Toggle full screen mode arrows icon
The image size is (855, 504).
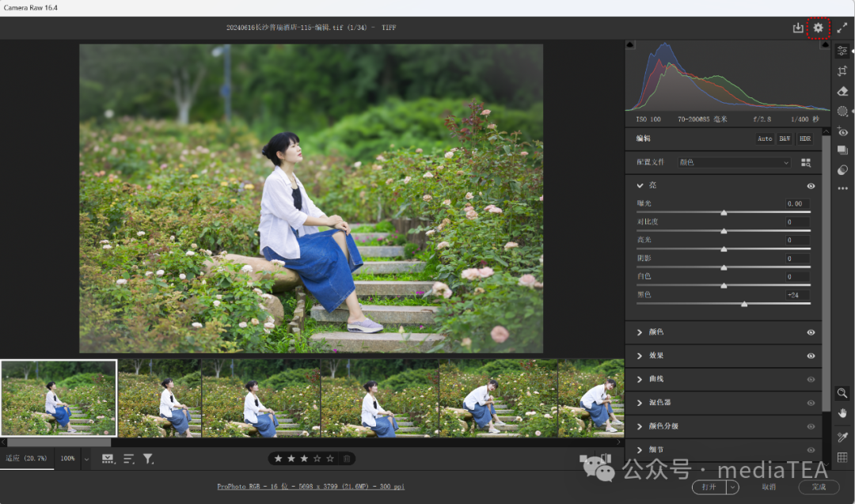842,28
